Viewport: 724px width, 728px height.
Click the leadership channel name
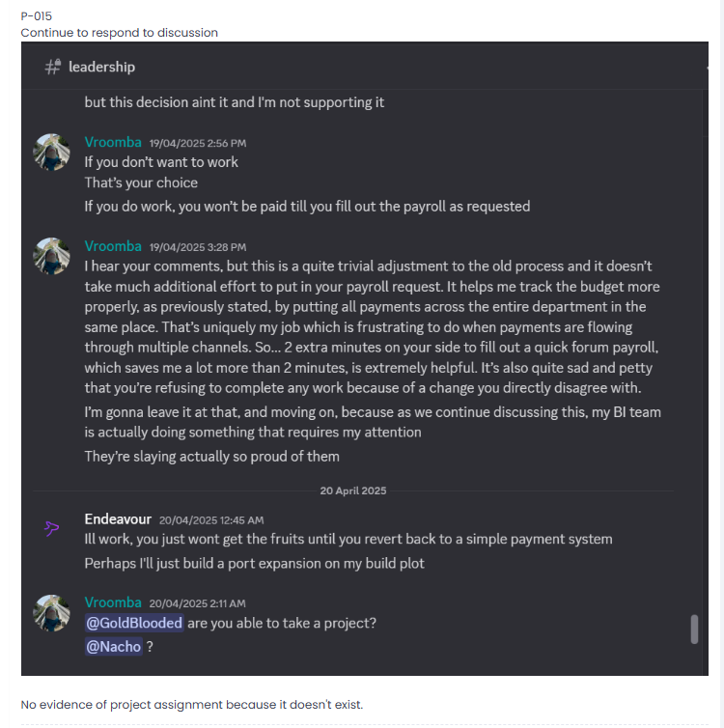tap(101, 67)
